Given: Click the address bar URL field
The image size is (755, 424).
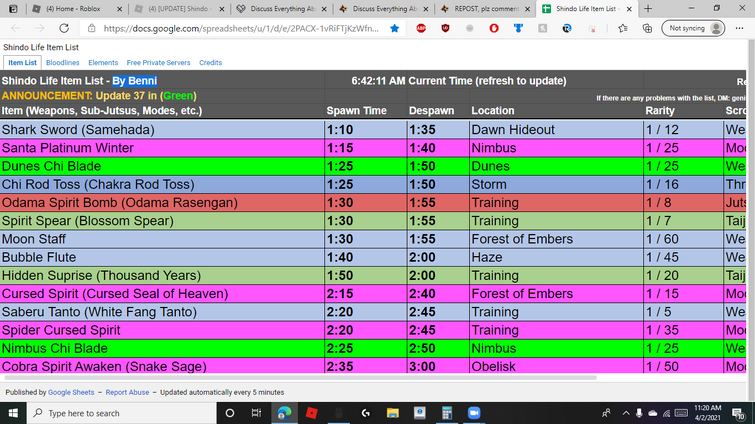Looking at the screenshot, I should pos(241,28).
